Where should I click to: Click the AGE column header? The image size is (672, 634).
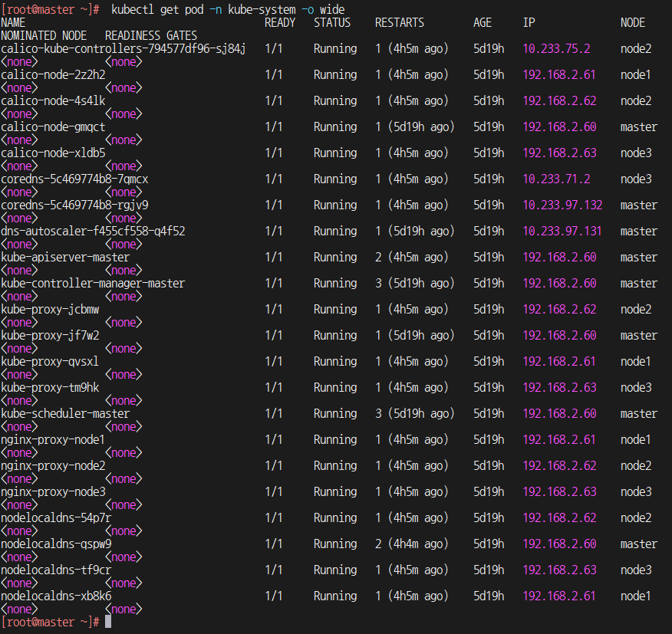pos(483,23)
